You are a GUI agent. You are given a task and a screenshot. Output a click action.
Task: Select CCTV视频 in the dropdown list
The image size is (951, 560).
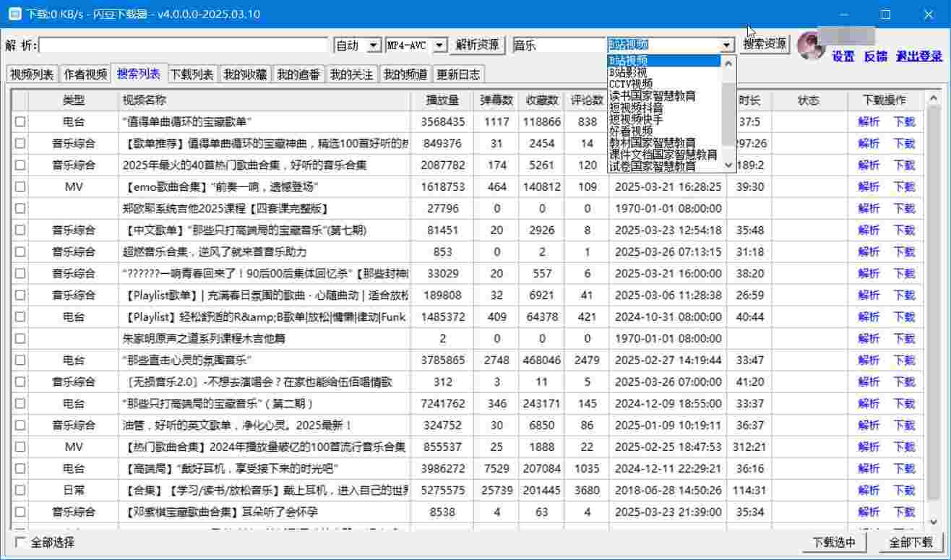click(630, 84)
